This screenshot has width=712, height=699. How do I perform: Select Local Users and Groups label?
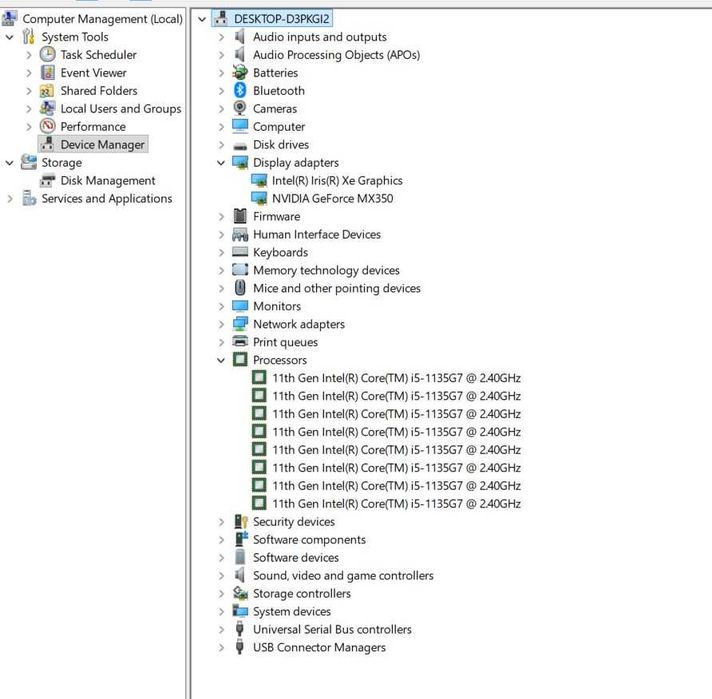coord(121,109)
